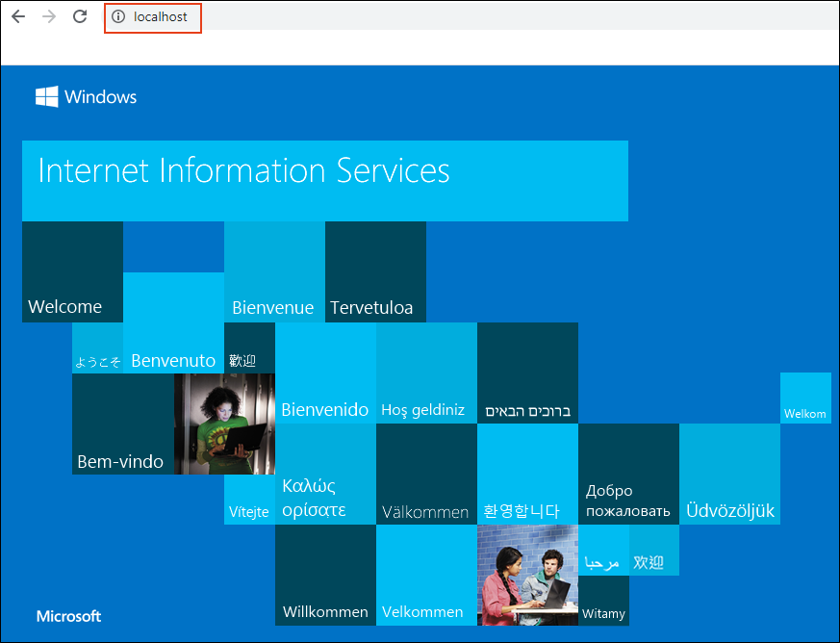Click the photo of two people with laptop
840x643 pixels.
(x=527, y=575)
